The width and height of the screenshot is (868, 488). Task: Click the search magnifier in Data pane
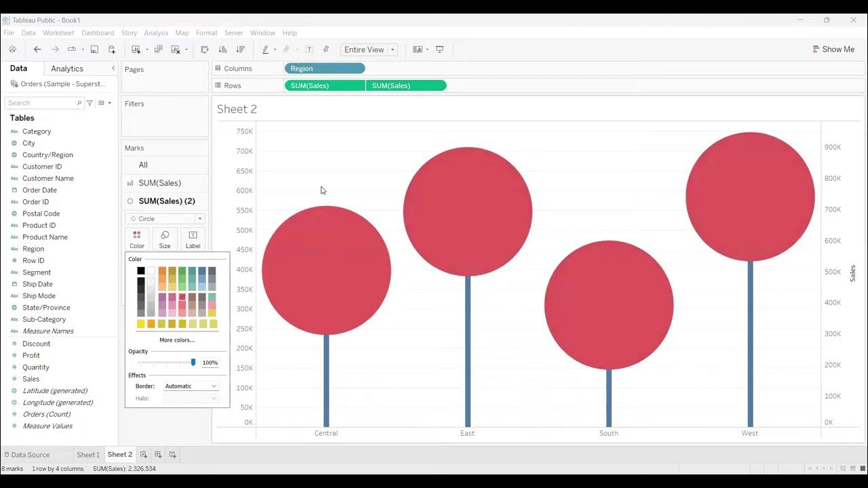pyautogui.click(x=79, y=103)
